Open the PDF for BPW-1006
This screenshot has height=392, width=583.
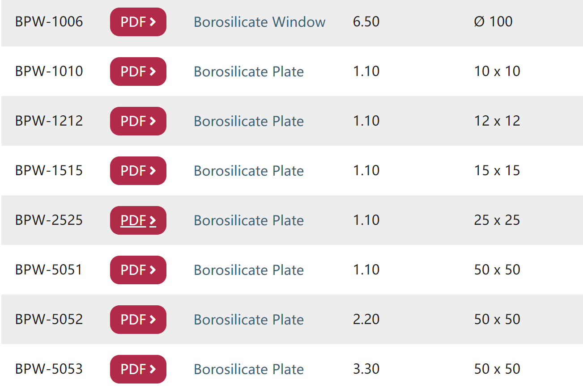click(x=138, y=22)
